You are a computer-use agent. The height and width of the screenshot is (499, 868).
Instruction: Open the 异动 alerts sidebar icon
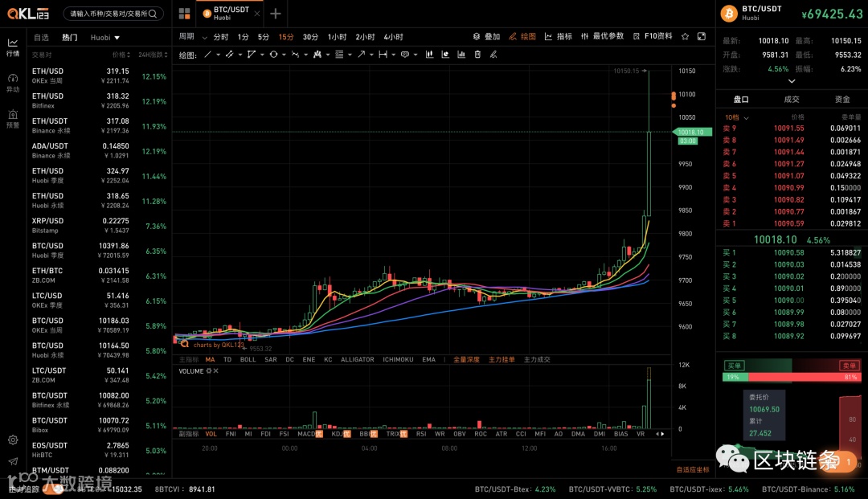pos(13,83)
